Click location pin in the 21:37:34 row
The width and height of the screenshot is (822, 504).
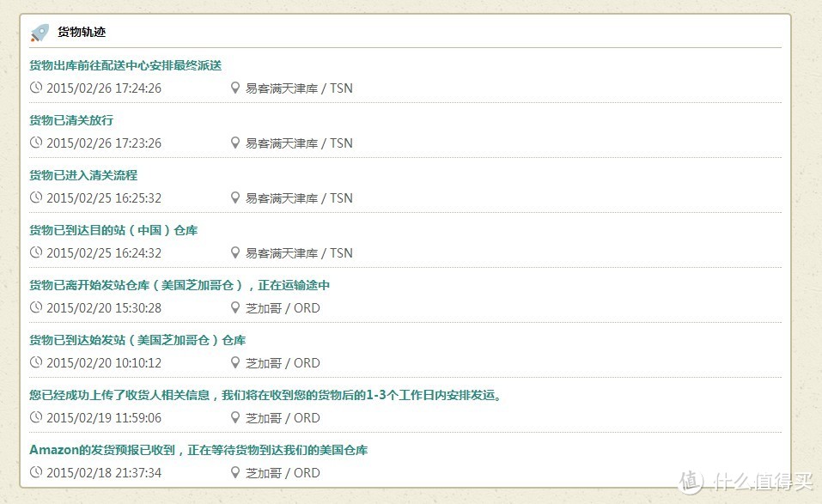pos(235,472)
